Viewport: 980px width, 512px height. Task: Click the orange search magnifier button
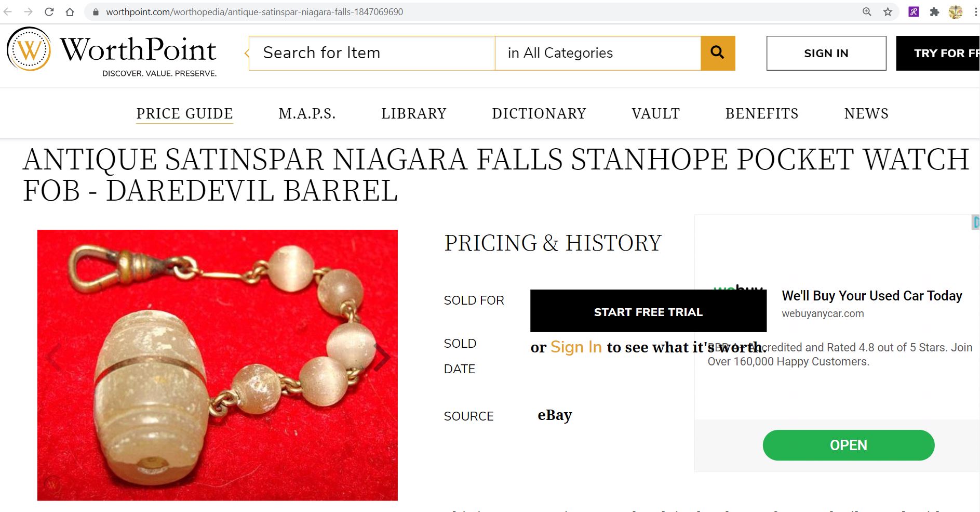[717, 52]
